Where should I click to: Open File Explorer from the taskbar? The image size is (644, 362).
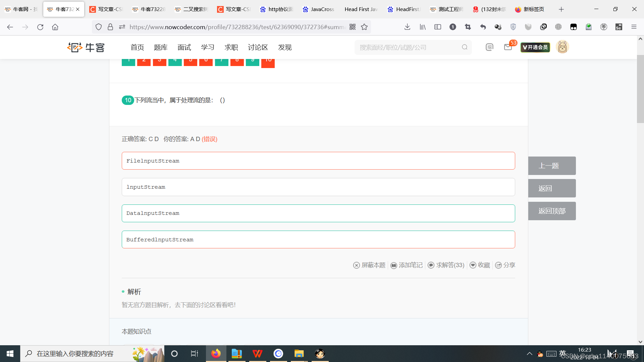click(299, 354)
